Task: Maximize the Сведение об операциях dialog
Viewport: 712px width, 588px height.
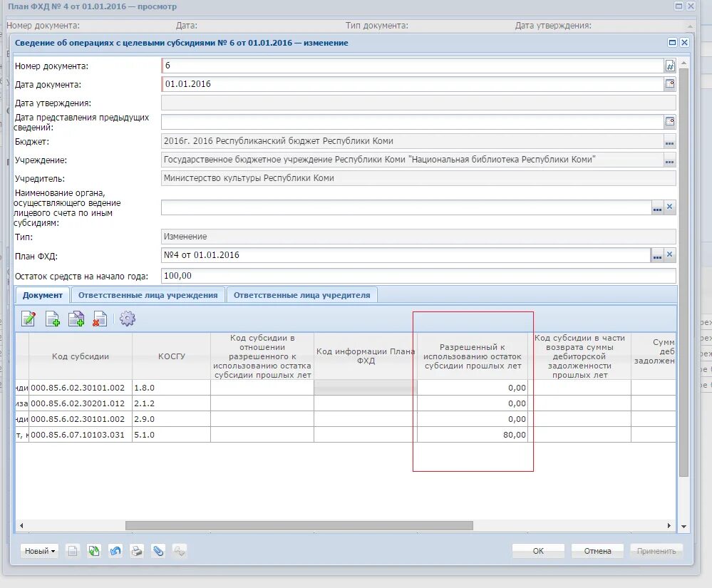Action: click(673, 42)
